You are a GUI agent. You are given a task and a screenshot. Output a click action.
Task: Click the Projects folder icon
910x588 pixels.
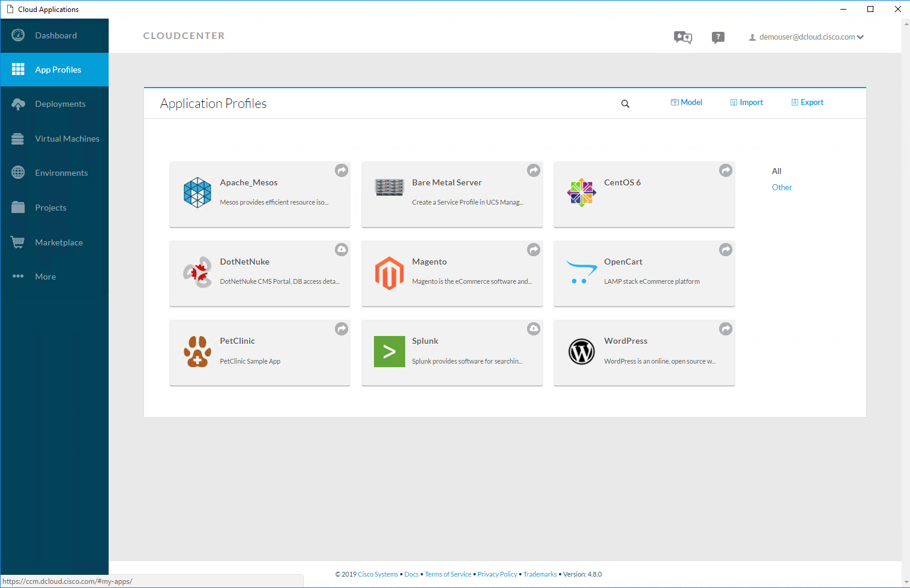(x=18, y=208)
